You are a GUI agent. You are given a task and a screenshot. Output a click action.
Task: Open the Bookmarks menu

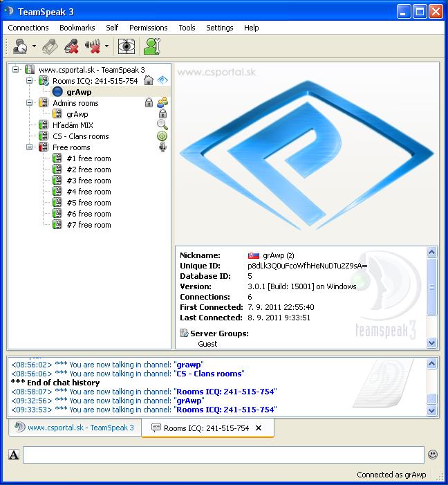pos(77,28)
